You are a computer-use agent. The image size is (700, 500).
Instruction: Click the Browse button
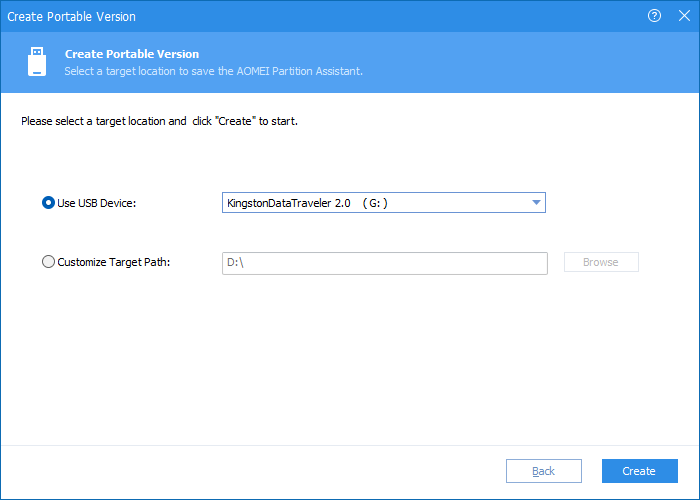[x=601, y=262]
